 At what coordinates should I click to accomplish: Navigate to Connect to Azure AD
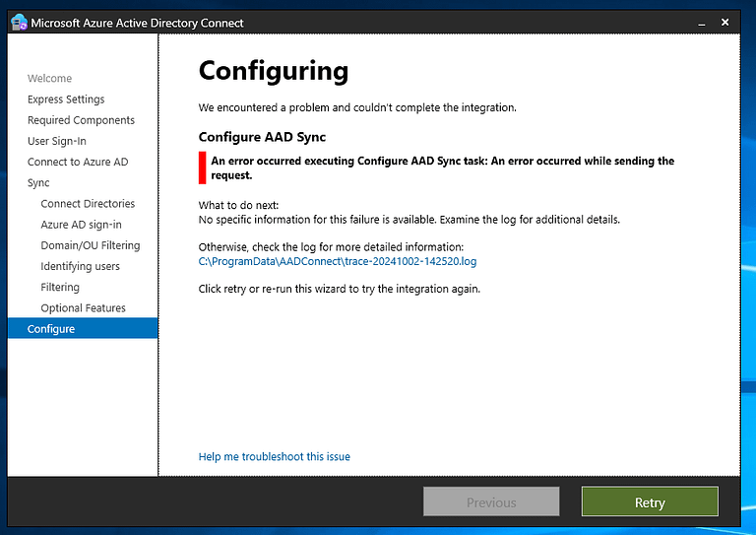pyautogui.click(x=78, y=162)
